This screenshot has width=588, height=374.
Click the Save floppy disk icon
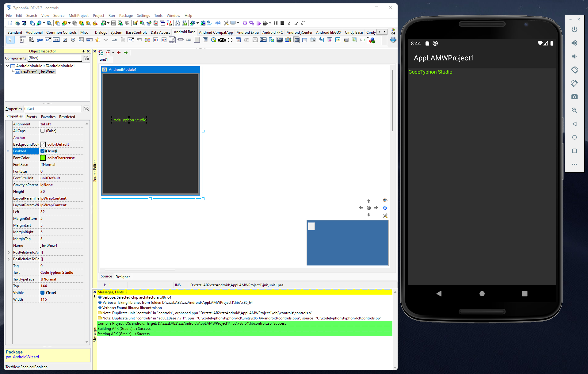[113, 23]
